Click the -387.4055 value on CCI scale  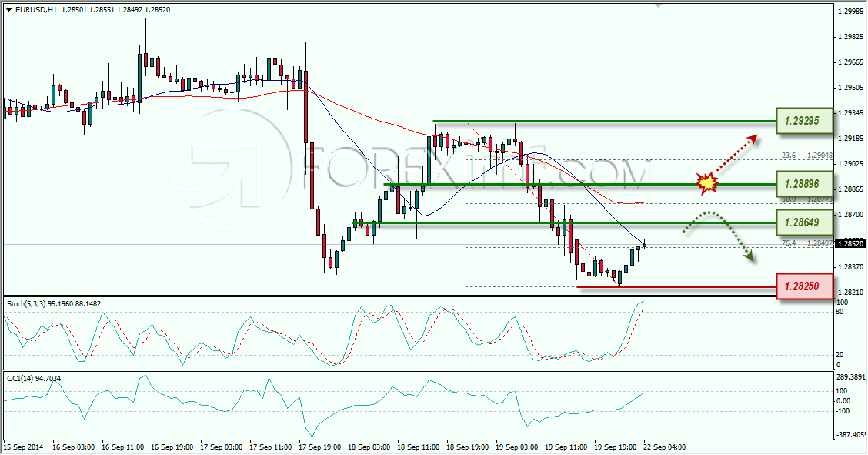pos(850,435)
